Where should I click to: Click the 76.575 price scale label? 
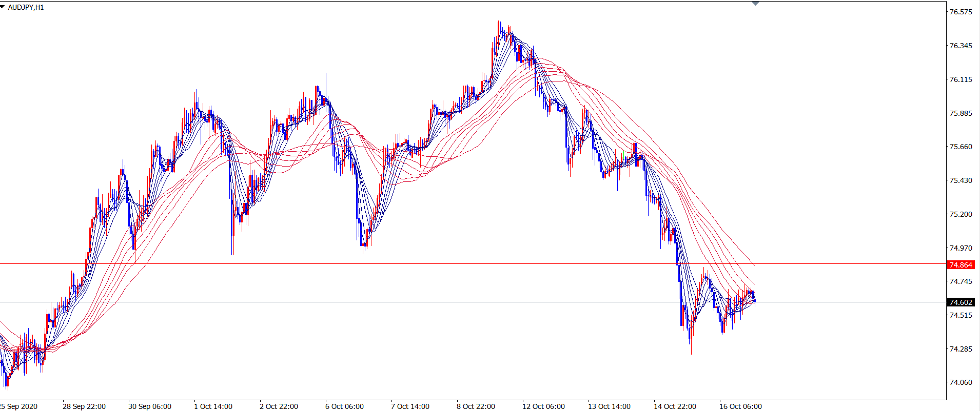click(961, 12)
